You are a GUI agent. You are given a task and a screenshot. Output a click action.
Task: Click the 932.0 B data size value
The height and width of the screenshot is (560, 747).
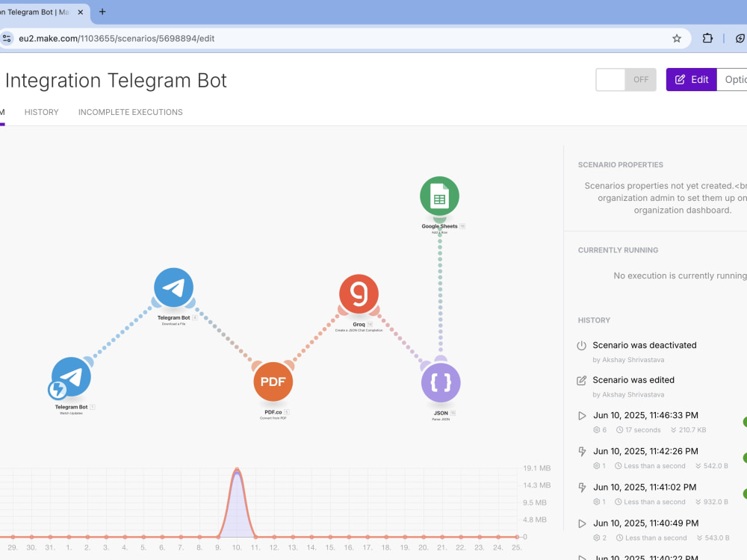tap(716, 503)
